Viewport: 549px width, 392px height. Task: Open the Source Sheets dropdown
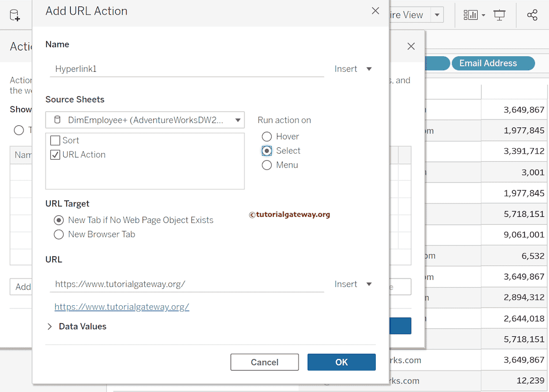pyautogui.click(x=238, y=120)
